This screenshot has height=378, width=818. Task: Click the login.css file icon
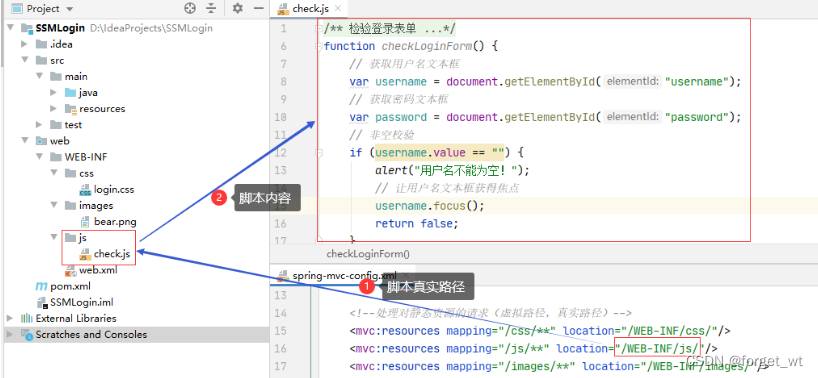pyautogui.click(x=85, y=190)
